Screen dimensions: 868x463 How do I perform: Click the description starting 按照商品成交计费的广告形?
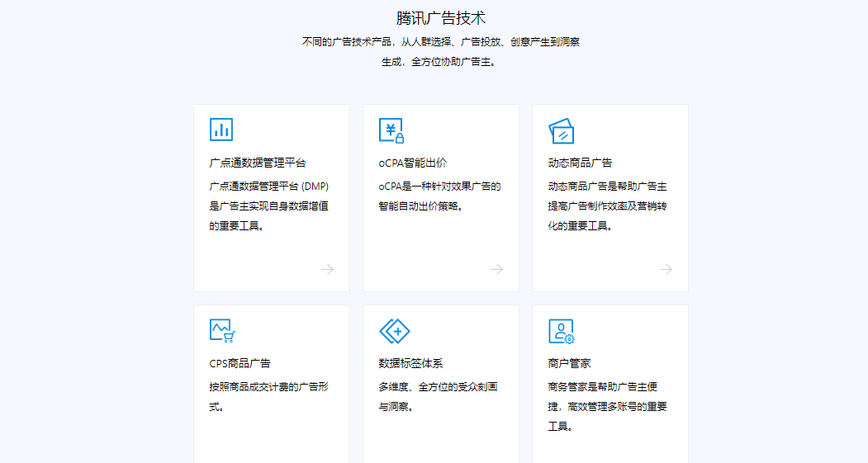coord(269,397)
